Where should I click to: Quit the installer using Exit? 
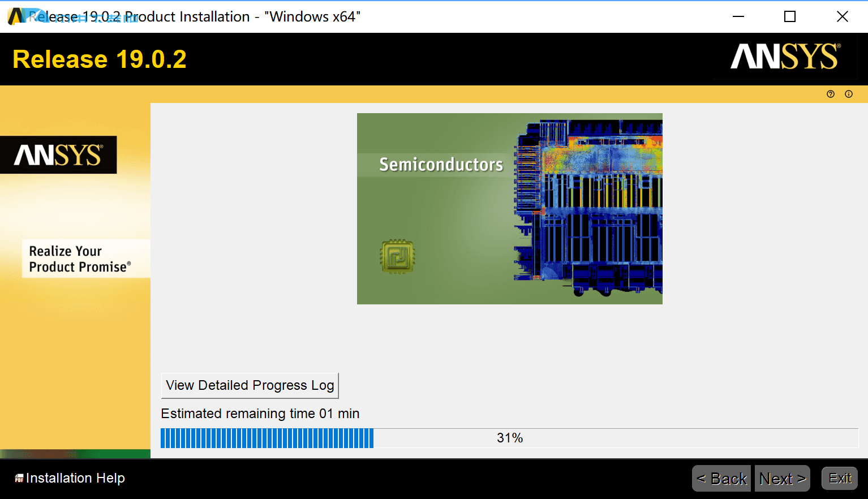coord(840,479)
